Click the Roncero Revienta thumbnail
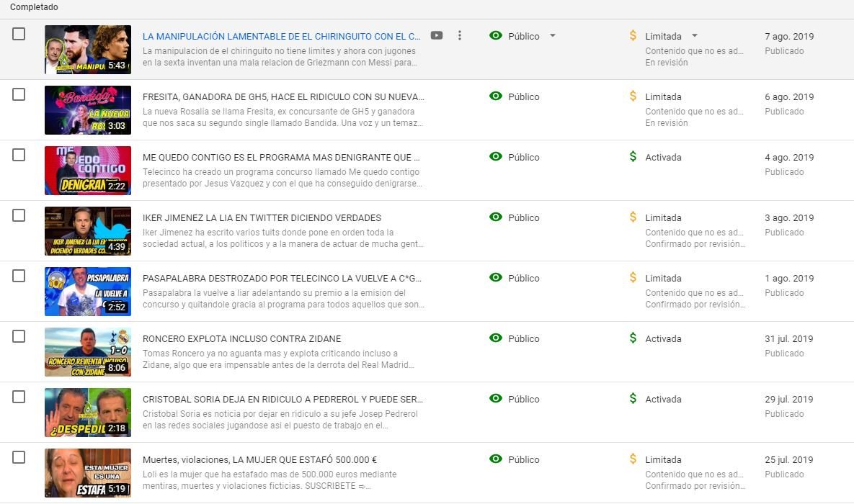 click(x=88, y=351)
